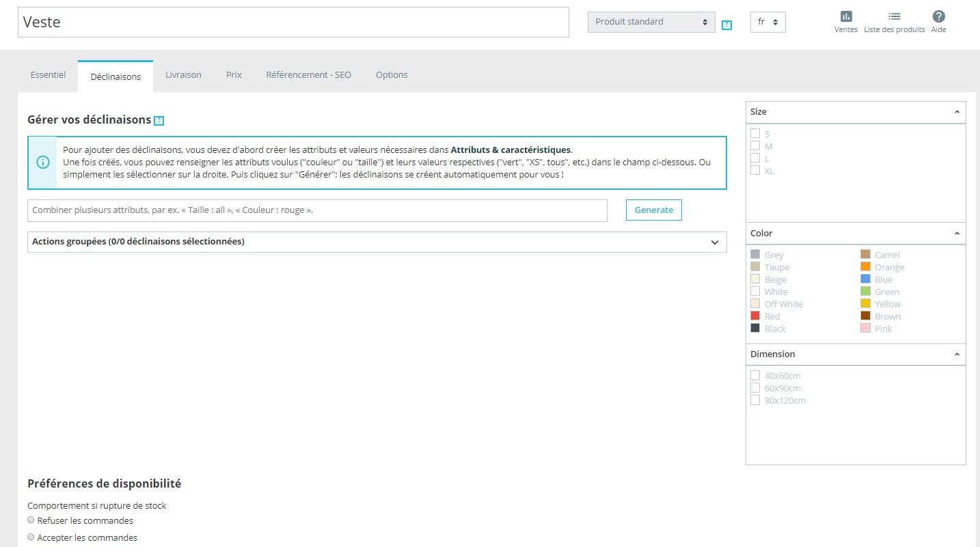The height and width of the screenshot is (547, 980).
Task: Click the info icon in the blue notice box
Action: 43,163
